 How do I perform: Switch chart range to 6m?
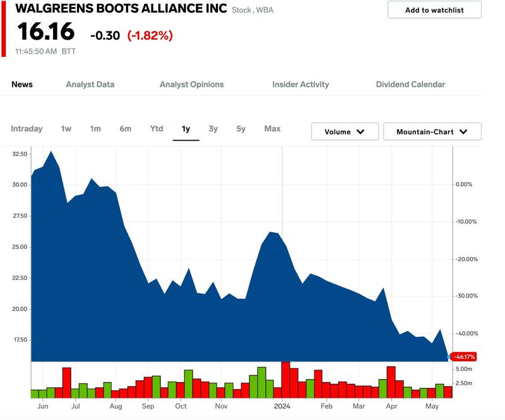126,129
